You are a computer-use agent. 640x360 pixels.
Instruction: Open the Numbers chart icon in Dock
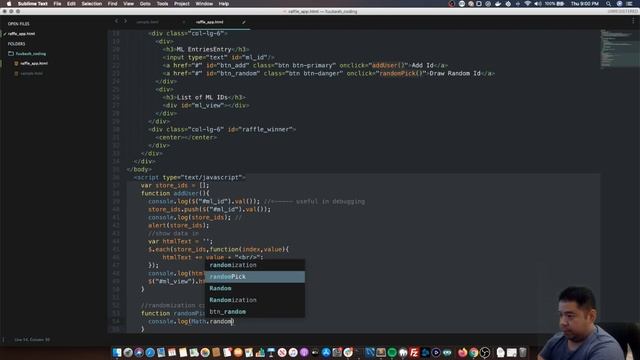(x=260, y=352)
